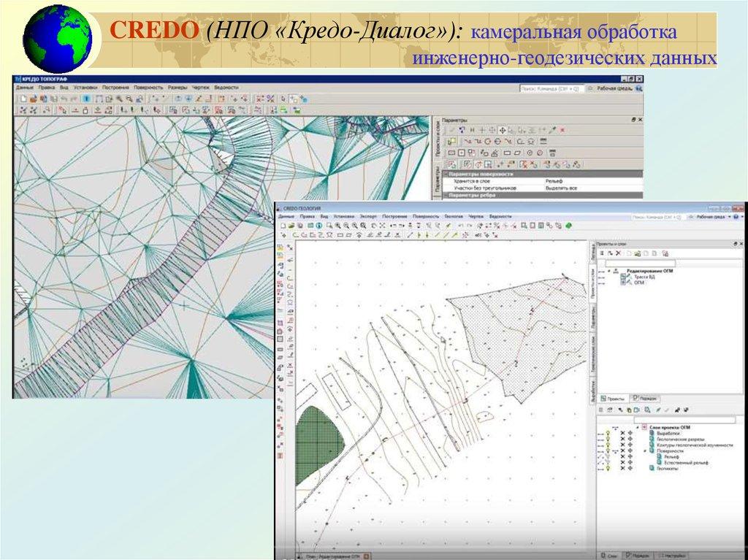Click the blue highlighted icon in Топограф toolbar
748x560 pixels.
tap(86, 98)
